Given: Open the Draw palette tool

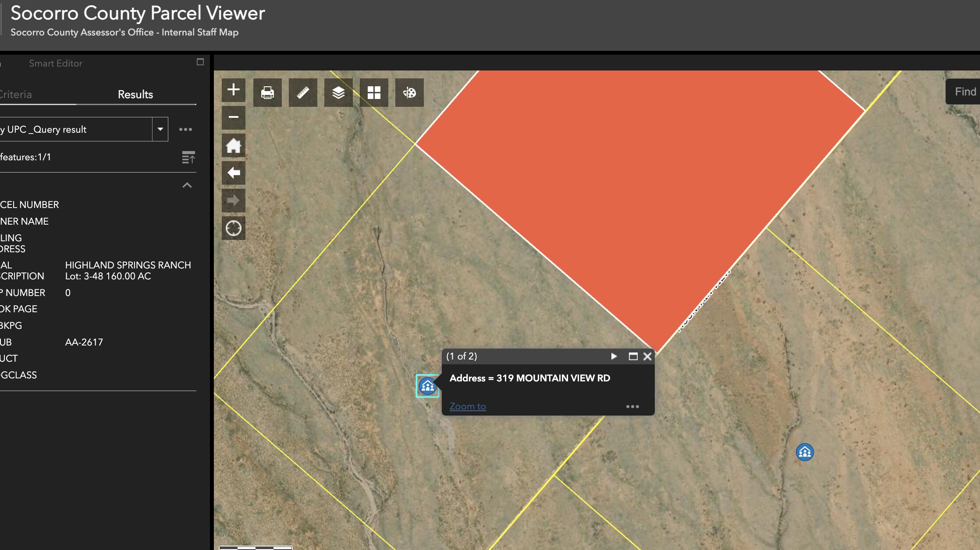Looking at the screenshot, I should (409, 92).
